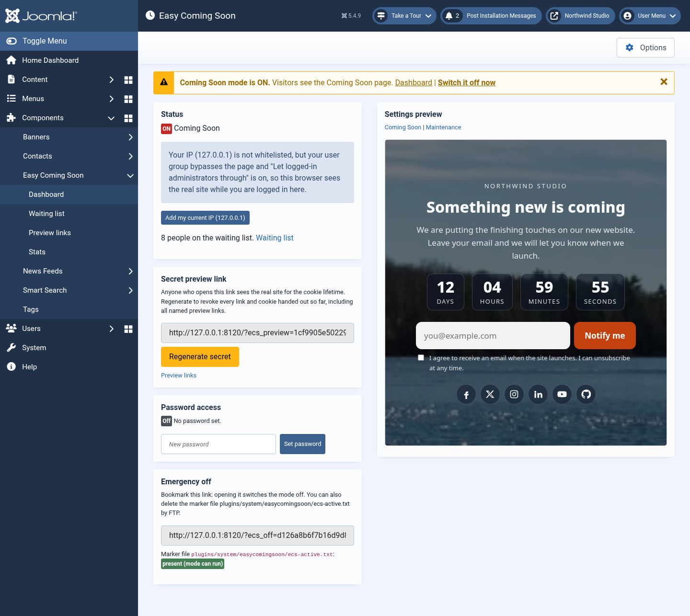Open the User Menu dropdown
This screenshot has width=690, height=616.
650,16
